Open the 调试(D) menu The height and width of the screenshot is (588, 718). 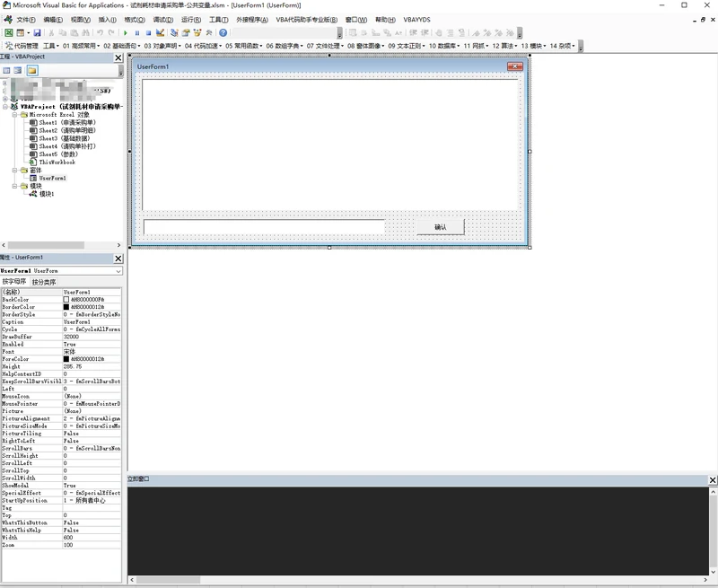pyautogui.click(x=163, y=20)
